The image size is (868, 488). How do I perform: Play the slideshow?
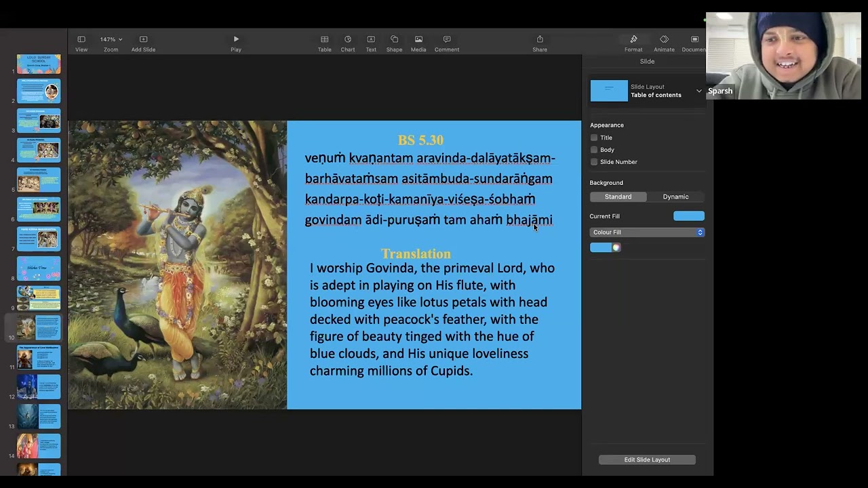pos(236,39)
